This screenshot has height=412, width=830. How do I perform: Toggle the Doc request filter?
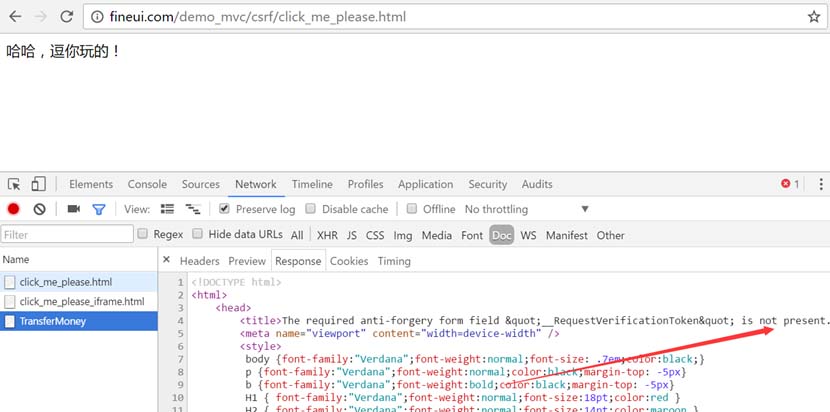502,235
